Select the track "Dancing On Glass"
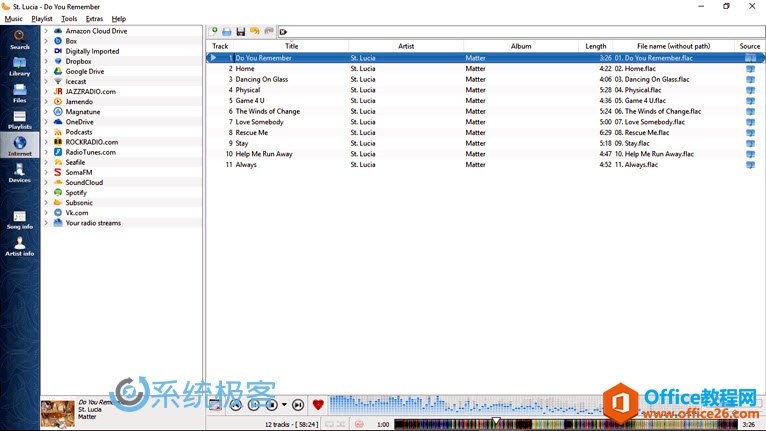Screen dimensions: 766x431 [262, 79]
